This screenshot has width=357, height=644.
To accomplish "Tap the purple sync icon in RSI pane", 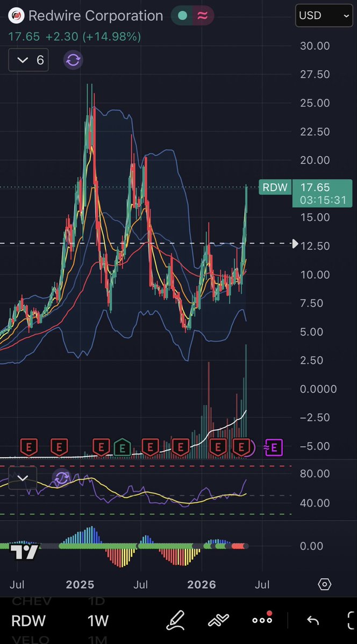I will (x=62, y=477).
